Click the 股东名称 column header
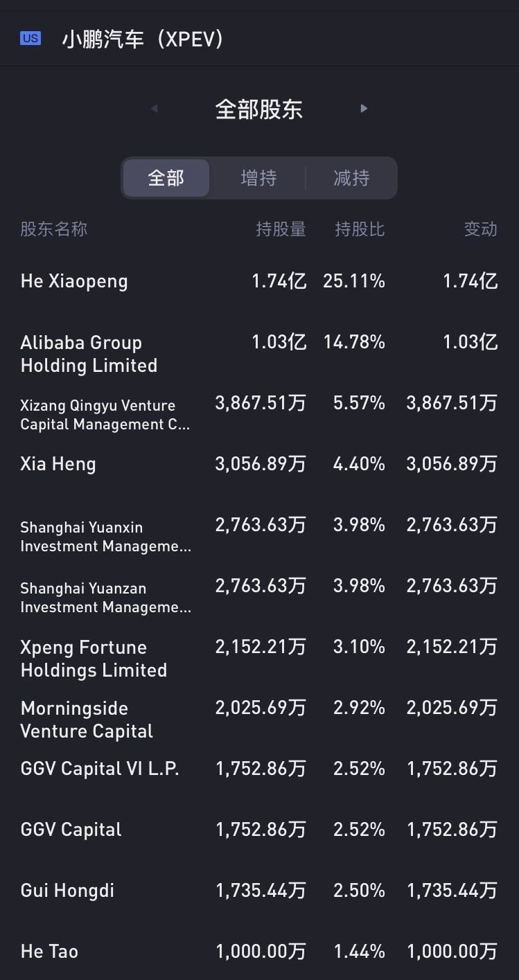Image resolution: width=519 pixels, height=980 pixels. point(54,229)
